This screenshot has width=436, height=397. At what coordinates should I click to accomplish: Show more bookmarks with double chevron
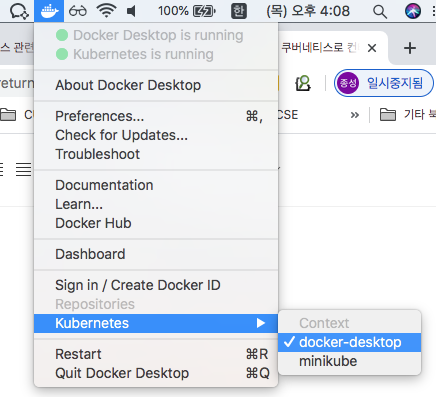(355, 115)
